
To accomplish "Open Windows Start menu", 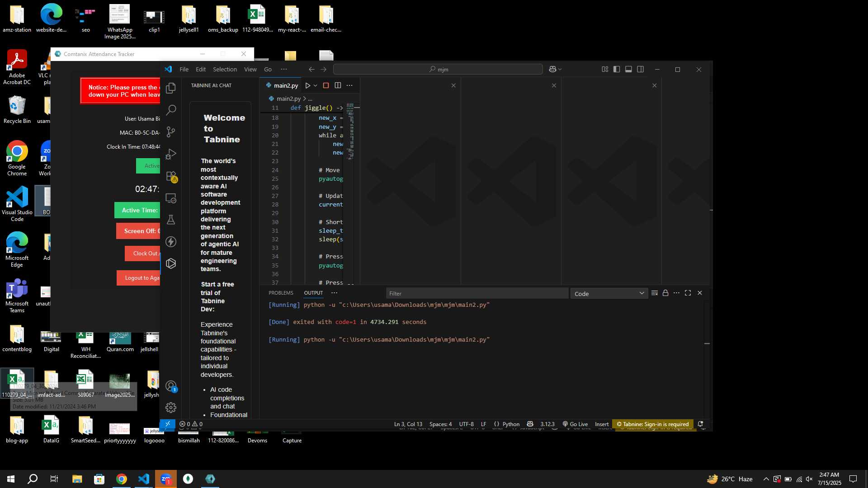I will tap(11, 479).
